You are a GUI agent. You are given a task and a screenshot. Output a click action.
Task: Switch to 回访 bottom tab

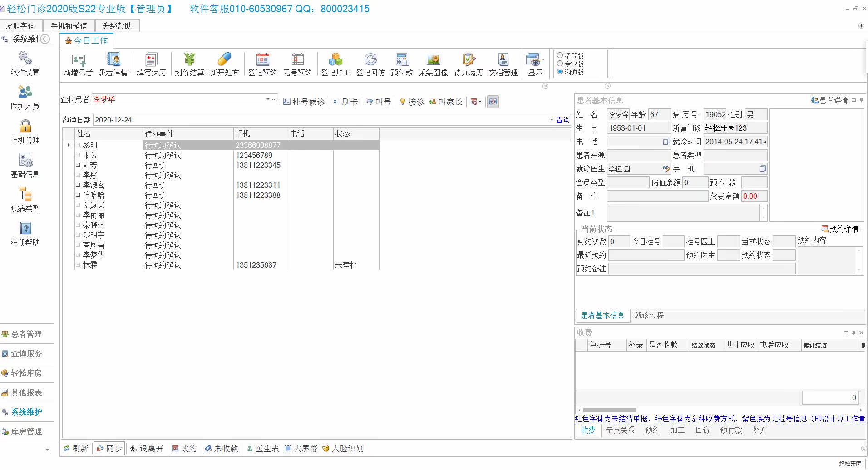702,430
